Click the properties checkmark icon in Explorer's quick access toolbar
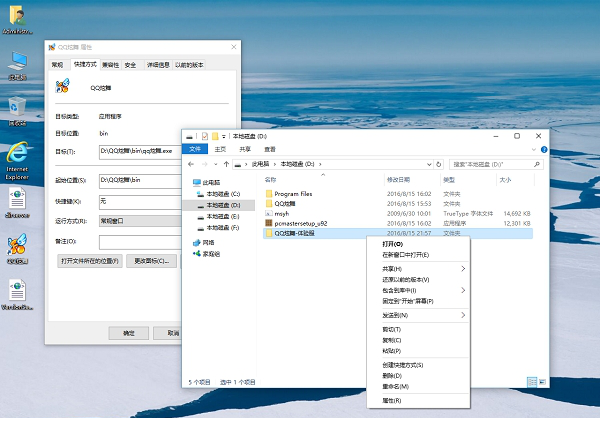Screen dimensions: 600x434 [x=205, y=136]
